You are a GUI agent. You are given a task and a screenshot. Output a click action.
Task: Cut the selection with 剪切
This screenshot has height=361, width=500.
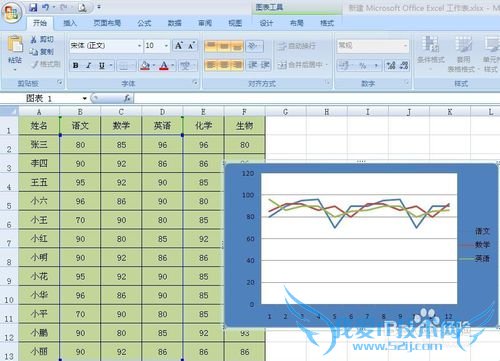tap(42, 39)
